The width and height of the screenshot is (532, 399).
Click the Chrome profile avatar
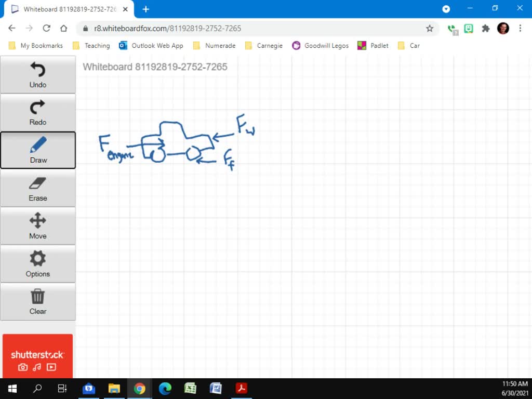coord(502,29)
